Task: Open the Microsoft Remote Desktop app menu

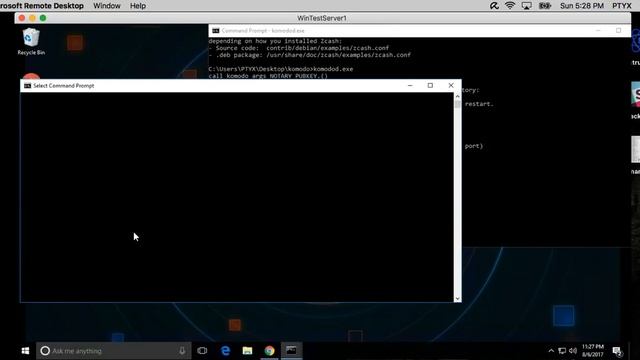Action: (42, 6)
